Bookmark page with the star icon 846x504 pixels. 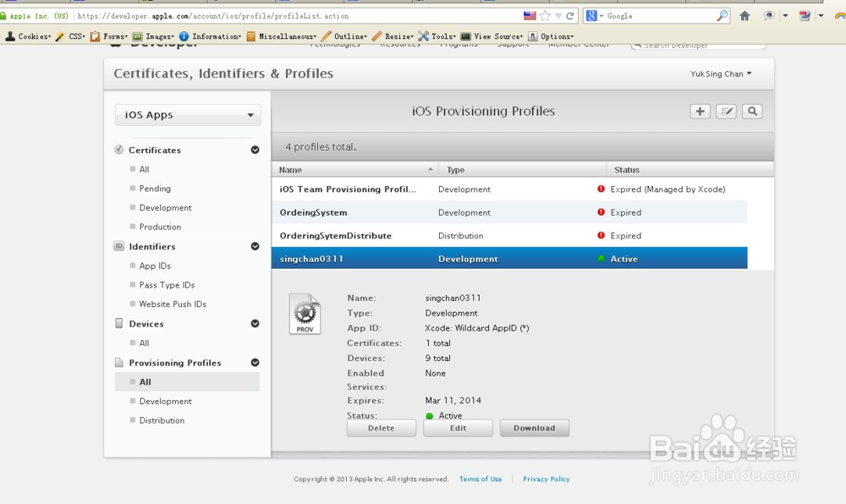(x=546, y=15)
